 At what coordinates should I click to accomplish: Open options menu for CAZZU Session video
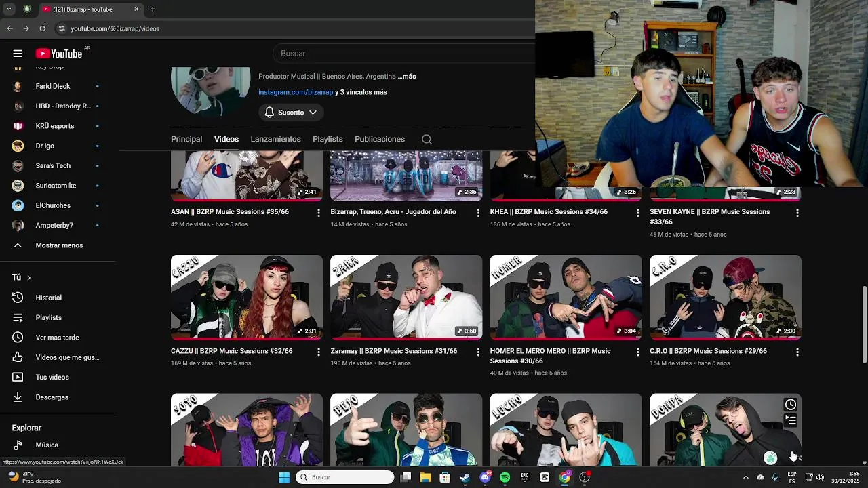319,352
